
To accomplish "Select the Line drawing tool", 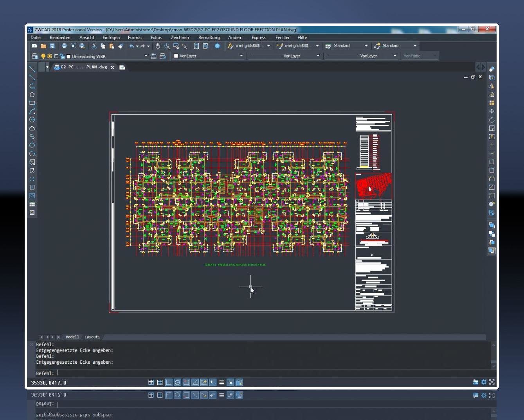I will (x=32, y=69).
